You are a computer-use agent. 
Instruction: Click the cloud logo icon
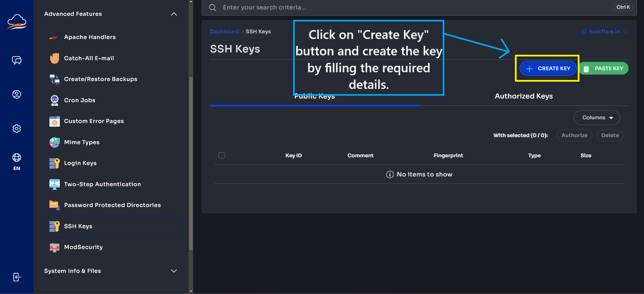(x=17, y=22)
